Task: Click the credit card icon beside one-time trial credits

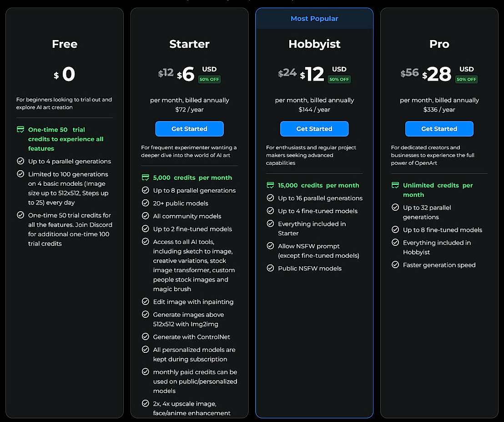Action: pyautogui.click(x=20, y=129)
